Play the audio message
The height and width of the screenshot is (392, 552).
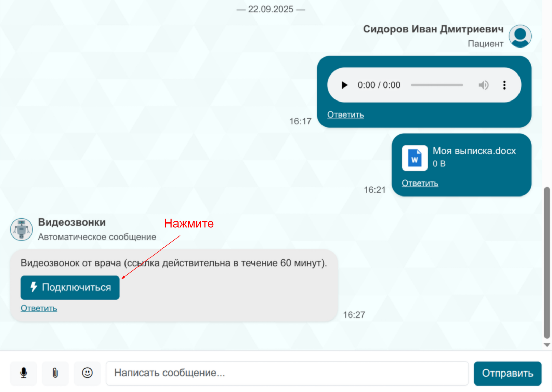344,85
